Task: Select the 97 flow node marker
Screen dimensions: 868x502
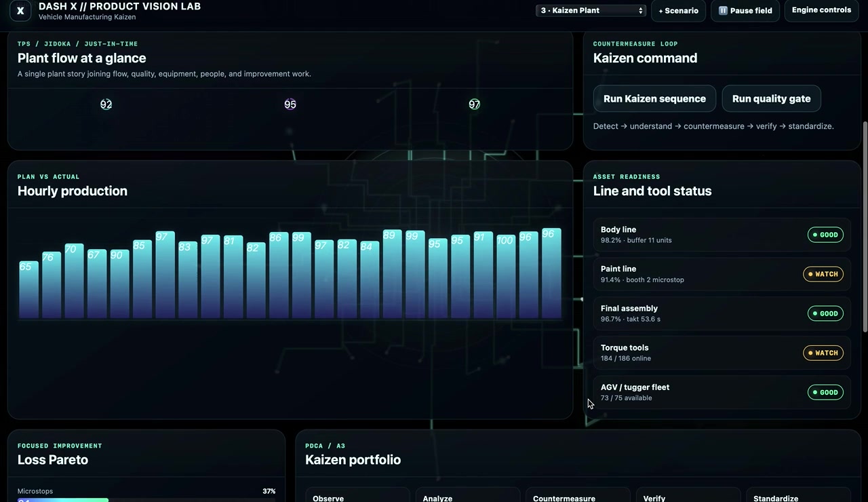Action: [474, 104]
